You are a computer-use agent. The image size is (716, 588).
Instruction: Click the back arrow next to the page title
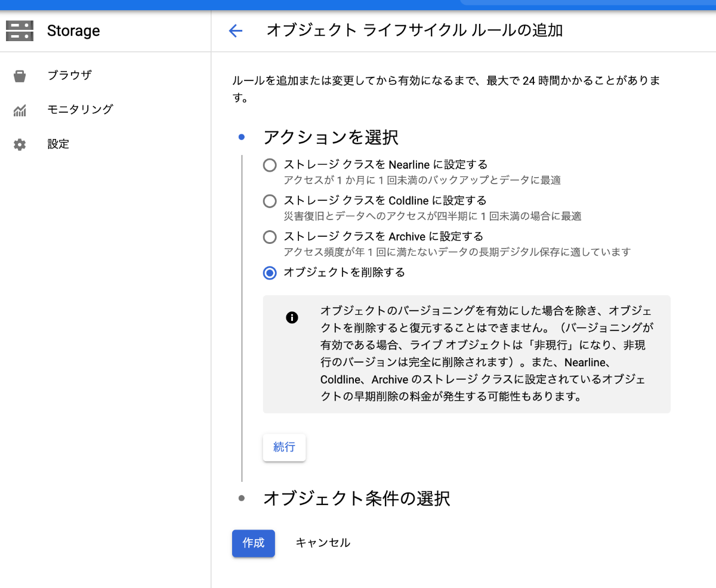tap(236, 31)
